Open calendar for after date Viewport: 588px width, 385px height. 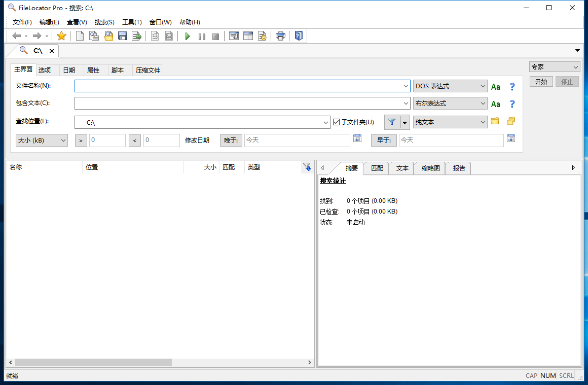[357, 138]
